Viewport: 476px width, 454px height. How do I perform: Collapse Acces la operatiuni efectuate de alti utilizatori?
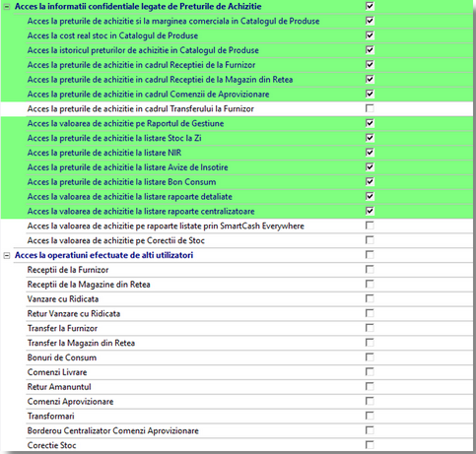click(7, 255)
